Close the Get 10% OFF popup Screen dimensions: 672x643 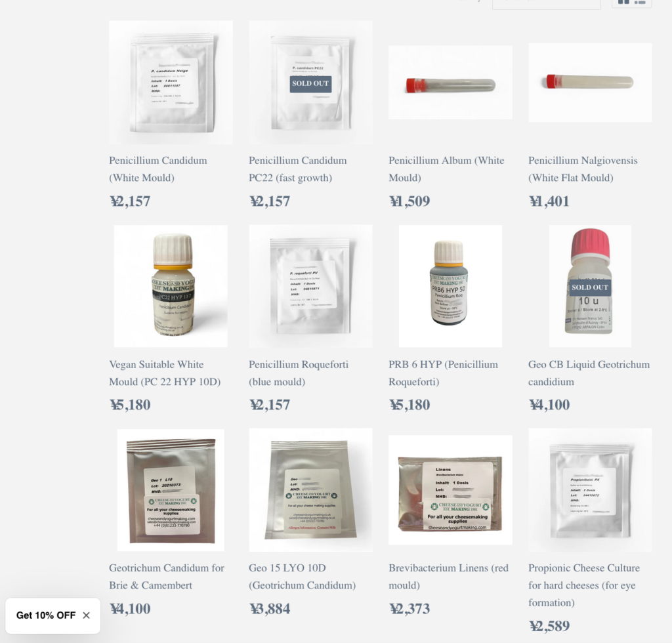click(x=86, y=615)
